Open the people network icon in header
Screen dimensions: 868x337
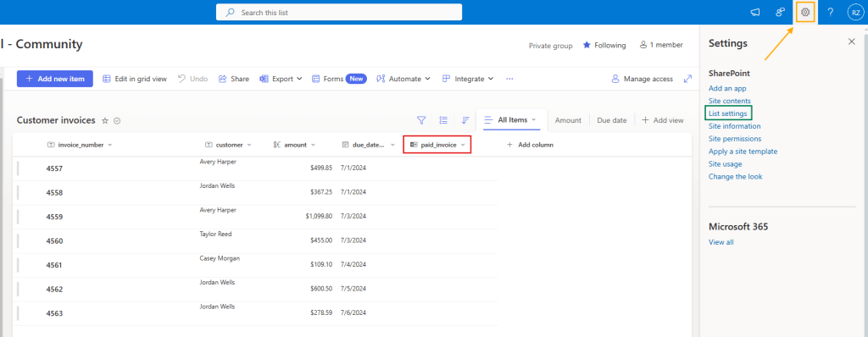(x=781, y=12)
